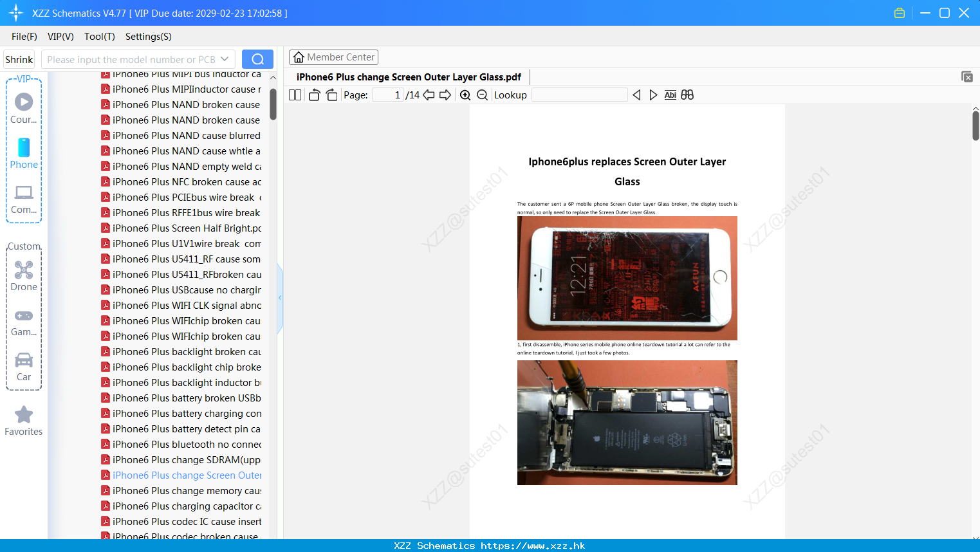Open iPhone6 Plus NAND empty weld file
The height and width of the screenshot is (552, 980).
point(181,167)
